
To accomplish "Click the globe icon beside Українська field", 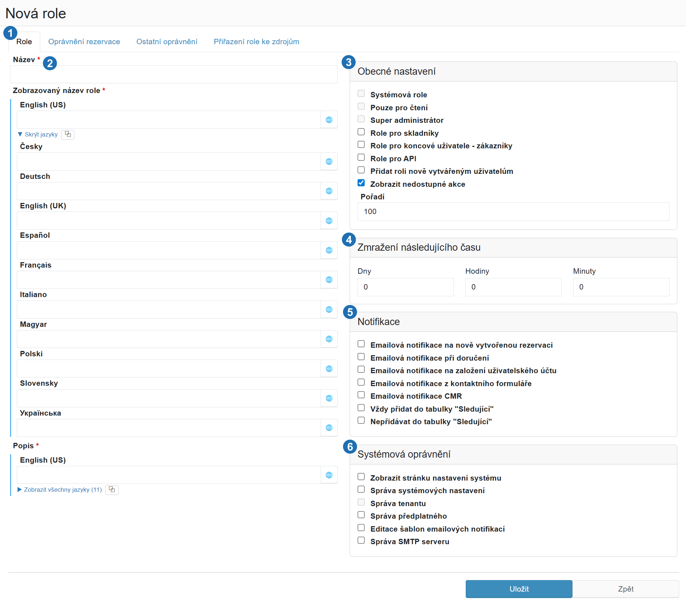I will (x=329, y=428).
